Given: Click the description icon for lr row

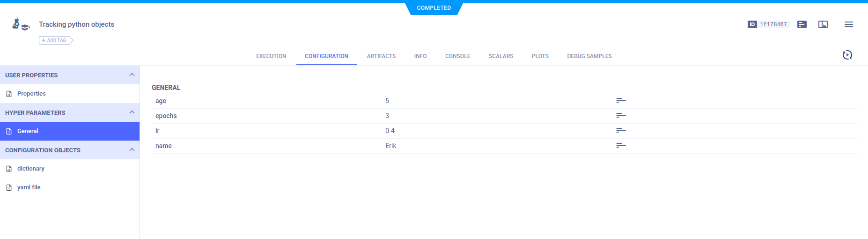Looking at the screenshot, I should (x=621, y=130).
